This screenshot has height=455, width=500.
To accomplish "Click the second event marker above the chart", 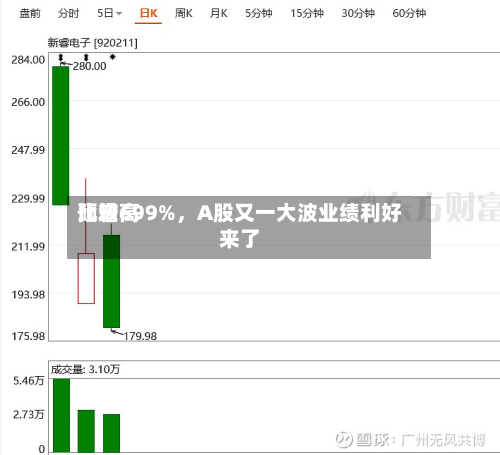I will (x=86, y=57).
